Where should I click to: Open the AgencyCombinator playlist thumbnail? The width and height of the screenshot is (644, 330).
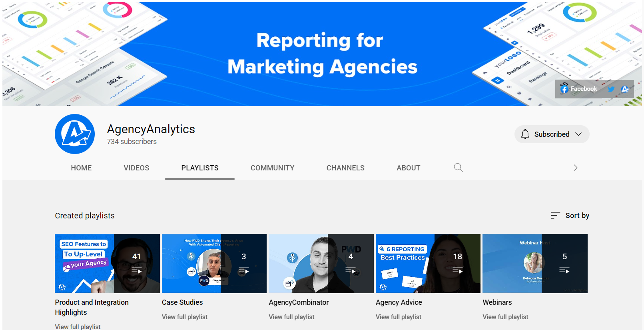[x=321, y=264]
